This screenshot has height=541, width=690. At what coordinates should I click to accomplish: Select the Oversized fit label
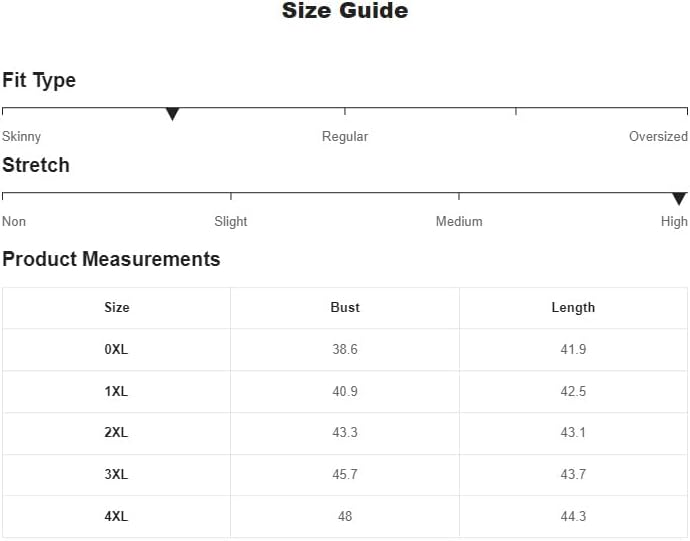[x=658, y=136]
